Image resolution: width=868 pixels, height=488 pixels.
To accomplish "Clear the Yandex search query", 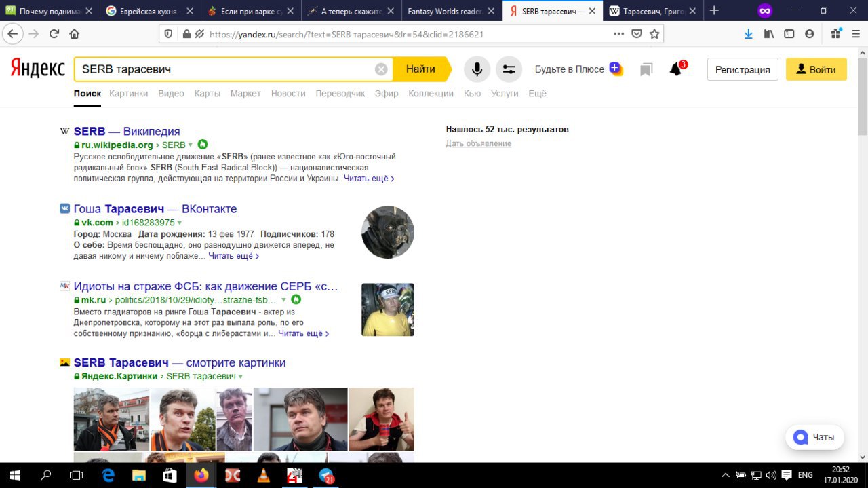I will tap(381, 69).
